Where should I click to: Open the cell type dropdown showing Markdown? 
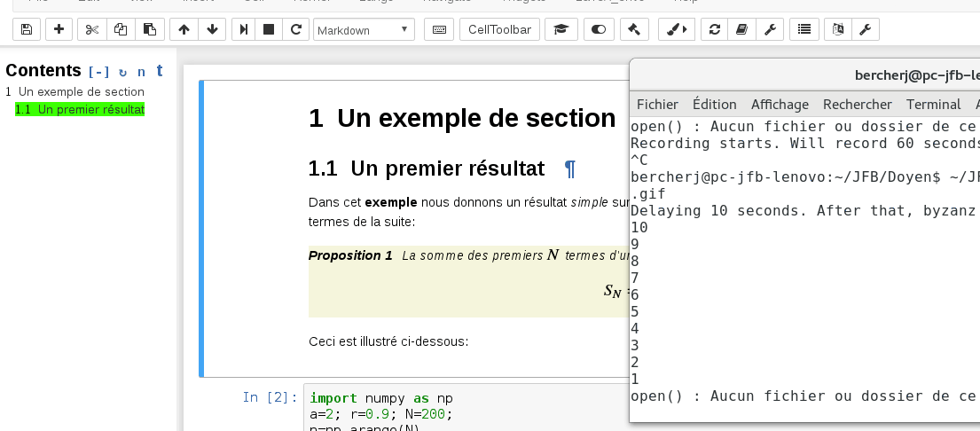(x=364, y=29)
